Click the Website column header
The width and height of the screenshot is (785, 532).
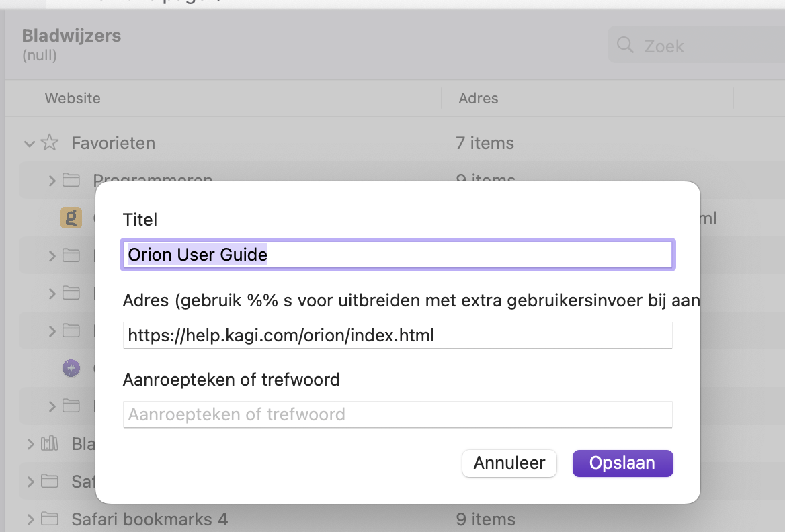click(73, 98)
